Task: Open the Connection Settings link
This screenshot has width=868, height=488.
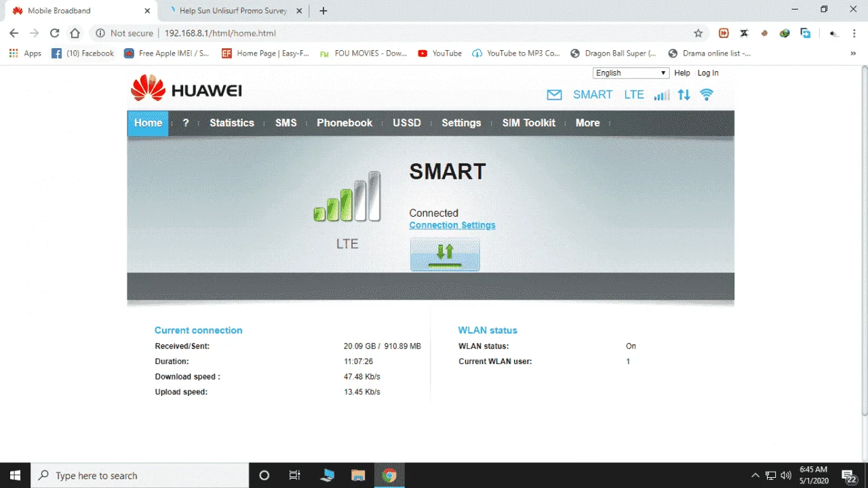Action: [452, 225]
